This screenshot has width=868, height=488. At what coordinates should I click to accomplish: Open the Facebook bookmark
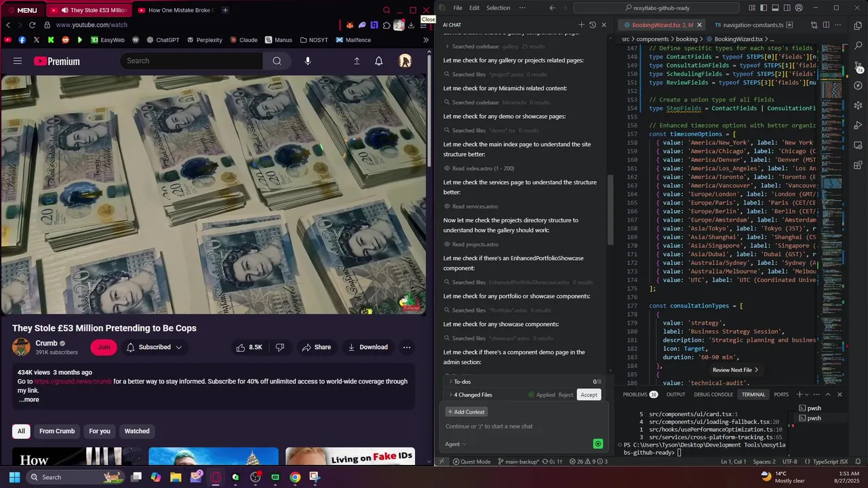(x=22, y=40)
